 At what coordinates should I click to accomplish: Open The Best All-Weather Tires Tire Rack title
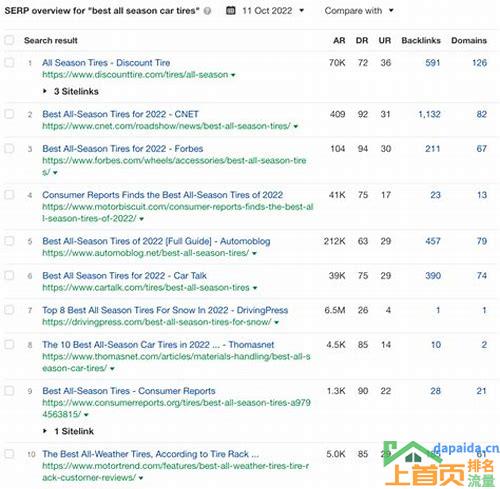151,454
